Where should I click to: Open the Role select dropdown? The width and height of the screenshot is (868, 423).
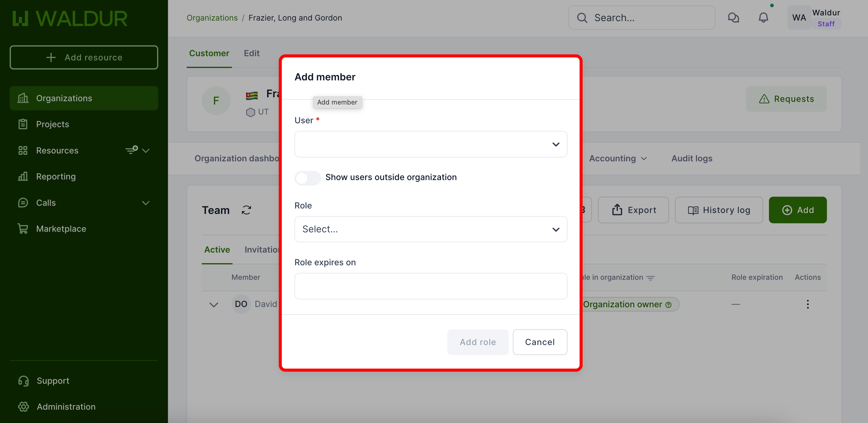[430, 229]
